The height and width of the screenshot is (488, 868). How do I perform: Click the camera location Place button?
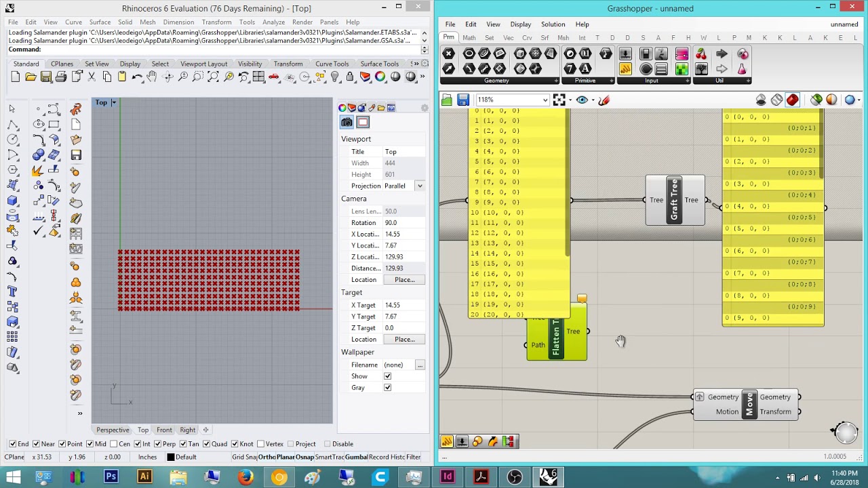404,280
